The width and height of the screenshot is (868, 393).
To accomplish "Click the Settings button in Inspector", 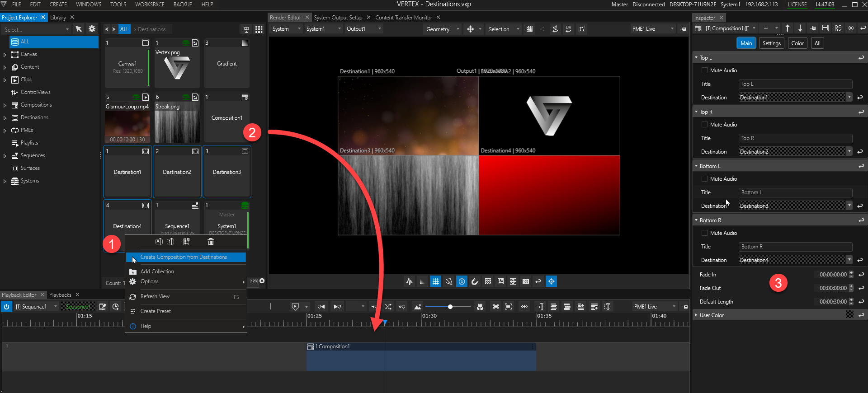I will [x=771, y=43].
